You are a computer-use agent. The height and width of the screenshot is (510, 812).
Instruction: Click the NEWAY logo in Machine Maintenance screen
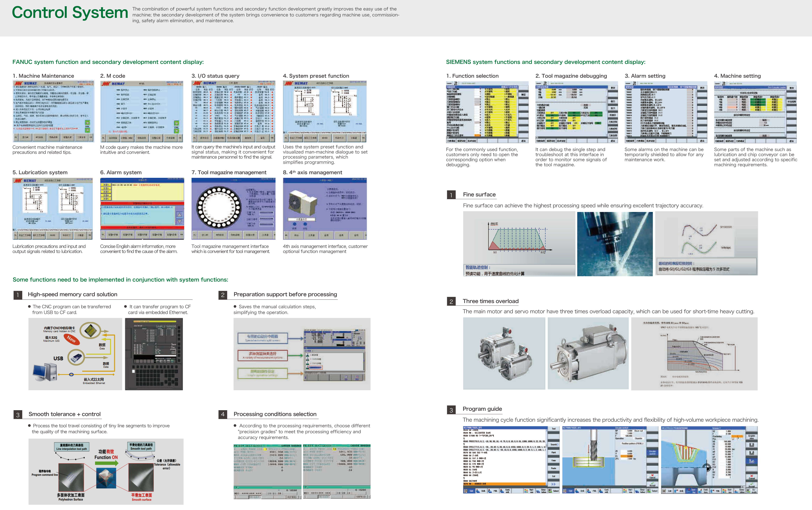[x=25, y=83]
